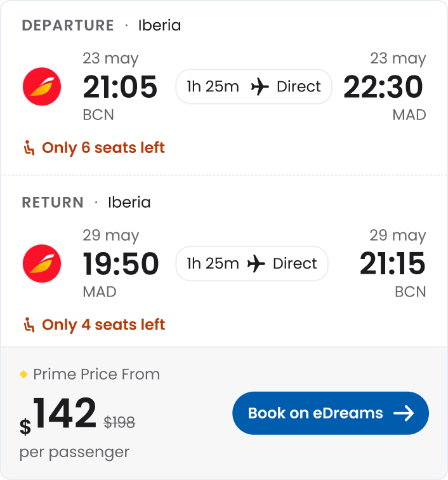The height and width of the screenshot is (480, 448).
Task: Select the 1h 25m Direct return pill
Action: 252,263
